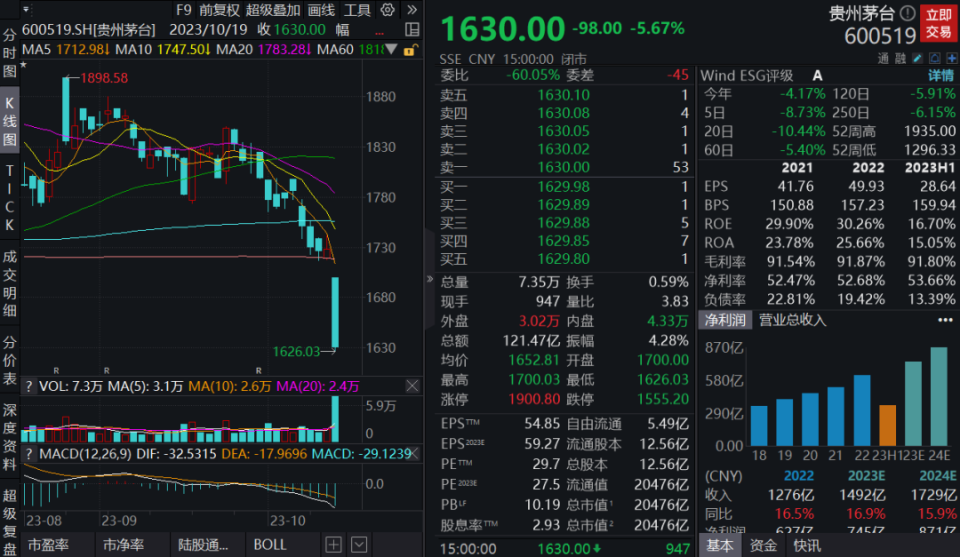Add stock to watchlist plus icon
The height and width of the screenshot is (557, 960).
(x=951, y=58)
